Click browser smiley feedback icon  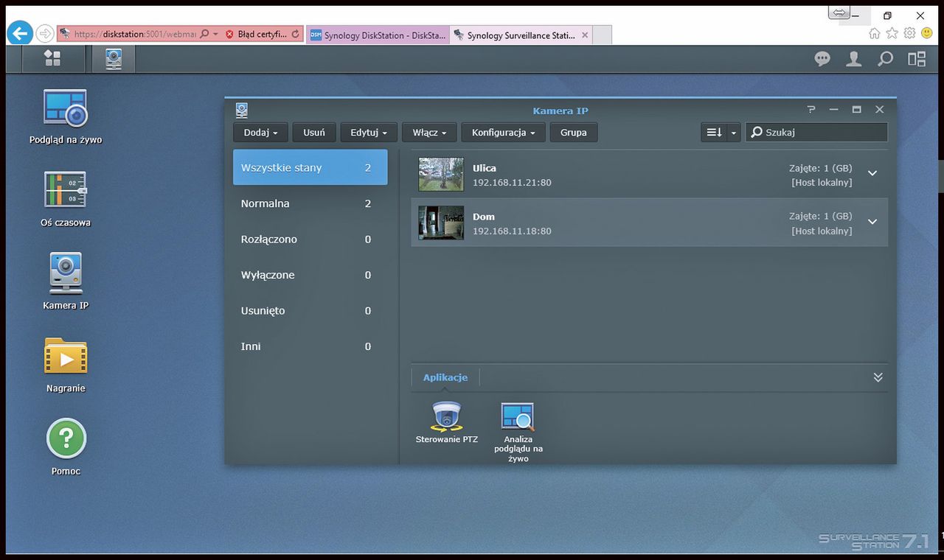926,33
